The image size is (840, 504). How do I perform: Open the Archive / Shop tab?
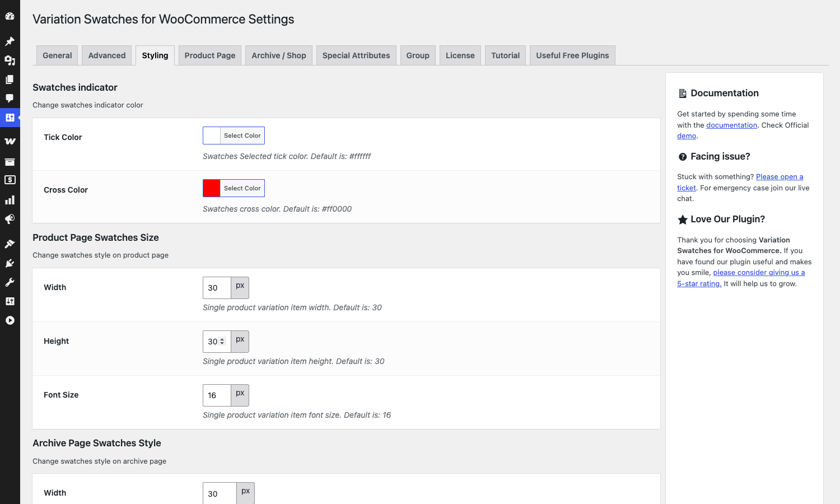click(279, 55)
